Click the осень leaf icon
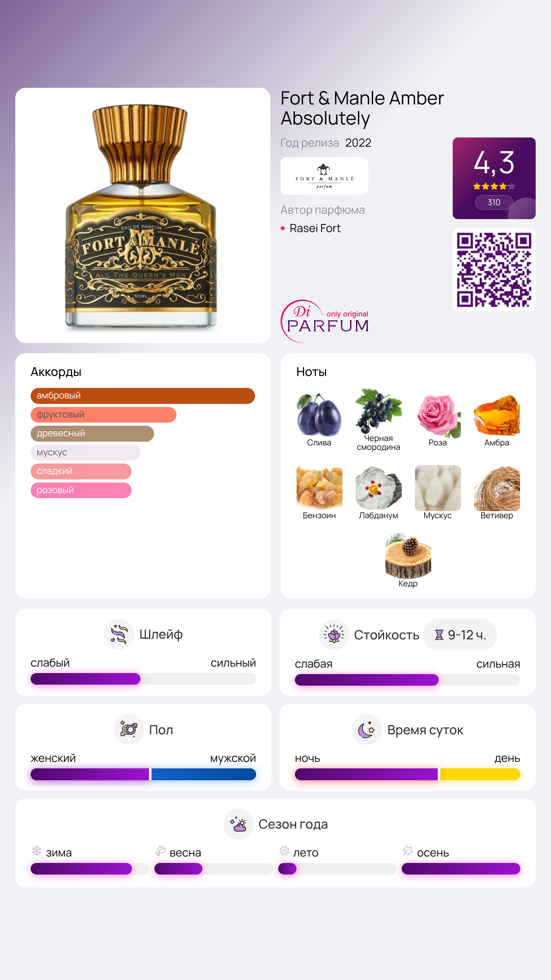The width and height of the screenshot is (551, 980). (x=408, y=851)
